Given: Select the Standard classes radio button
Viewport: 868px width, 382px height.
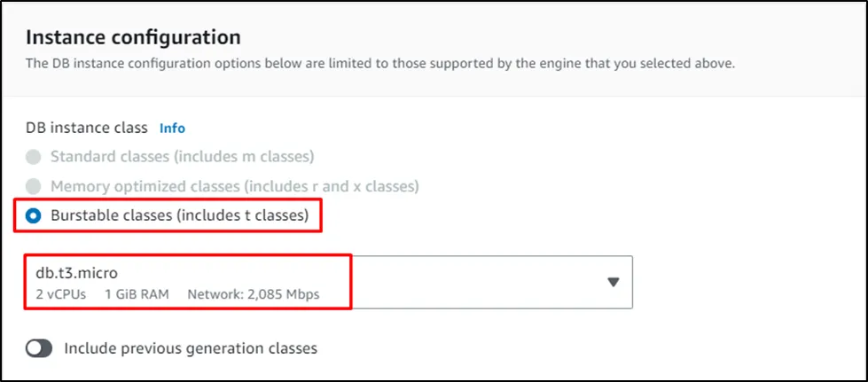Looking at the screenshot, I should click(34, 157).
